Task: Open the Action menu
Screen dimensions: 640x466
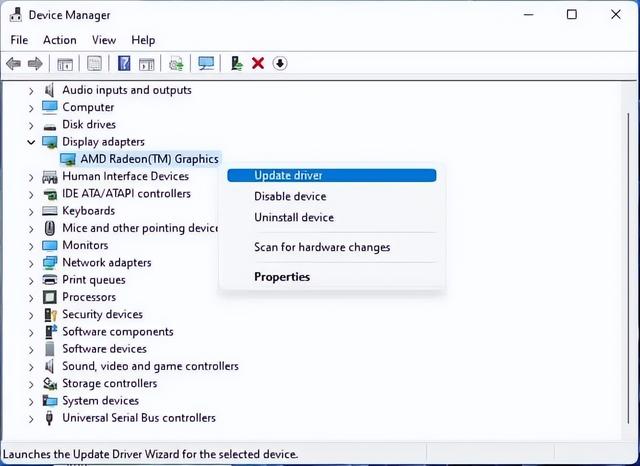Action: pos(60,40)
